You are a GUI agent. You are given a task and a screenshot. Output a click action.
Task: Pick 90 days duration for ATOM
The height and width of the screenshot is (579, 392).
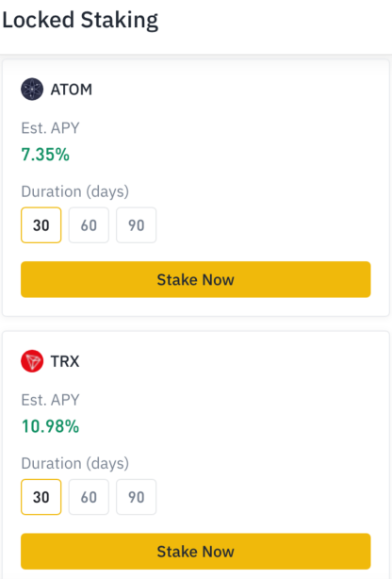(x=137, y=224)
